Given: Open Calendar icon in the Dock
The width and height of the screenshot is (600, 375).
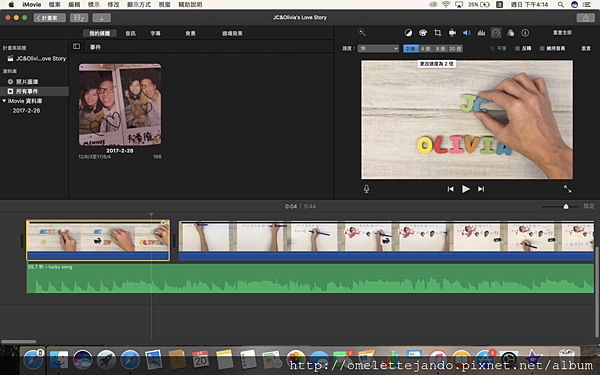Looking at the screenshot, I should coord(201,360).
